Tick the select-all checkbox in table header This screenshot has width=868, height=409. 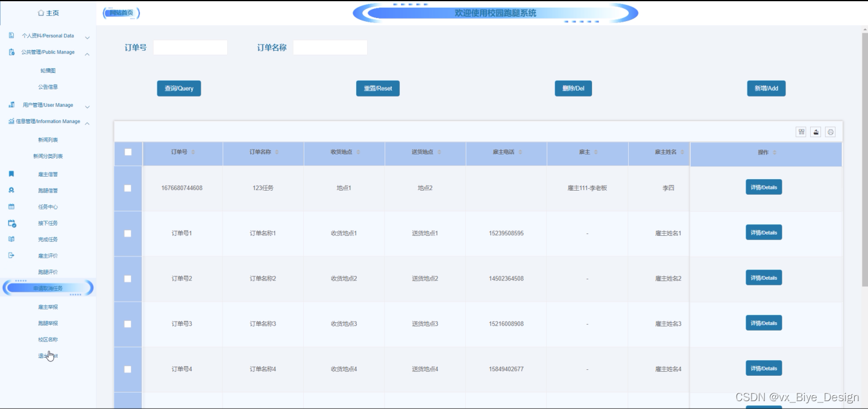click(128, 152)
